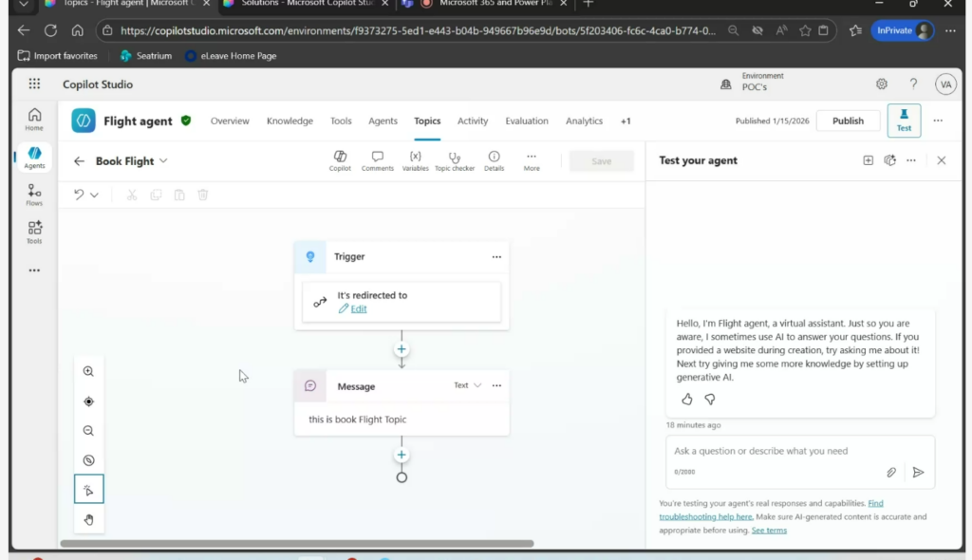Switch to the Knowledge tab
972x560 pixels.
coord(290,121)
